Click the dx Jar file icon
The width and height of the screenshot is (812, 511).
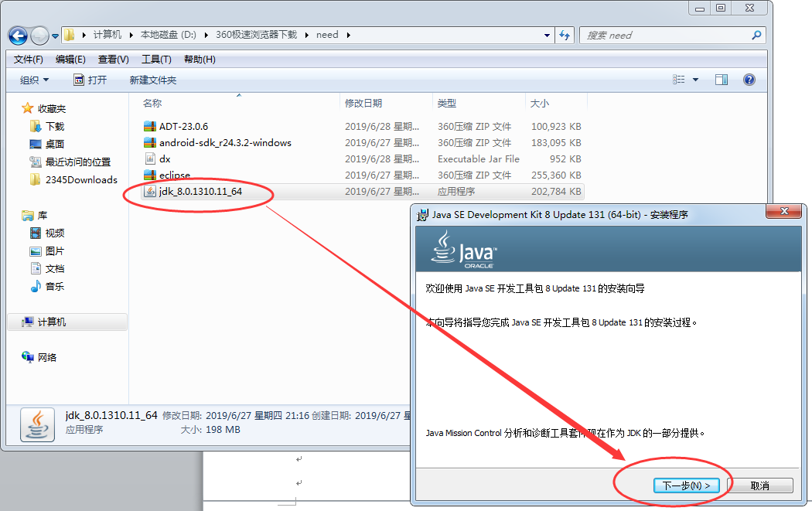point(150,158)
